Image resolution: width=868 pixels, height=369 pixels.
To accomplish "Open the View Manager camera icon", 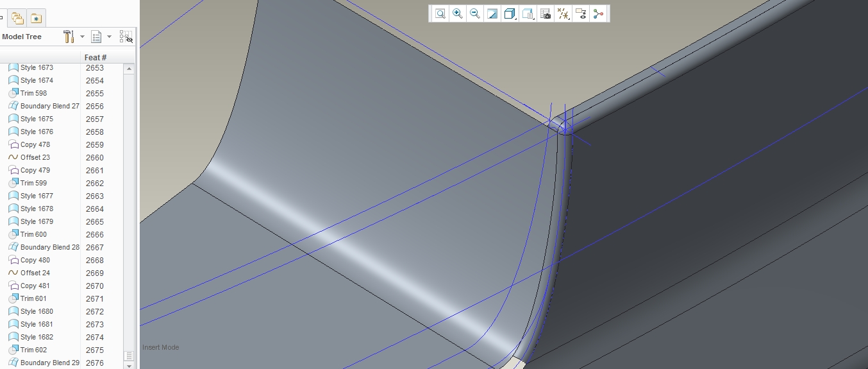I will (546, 13).
